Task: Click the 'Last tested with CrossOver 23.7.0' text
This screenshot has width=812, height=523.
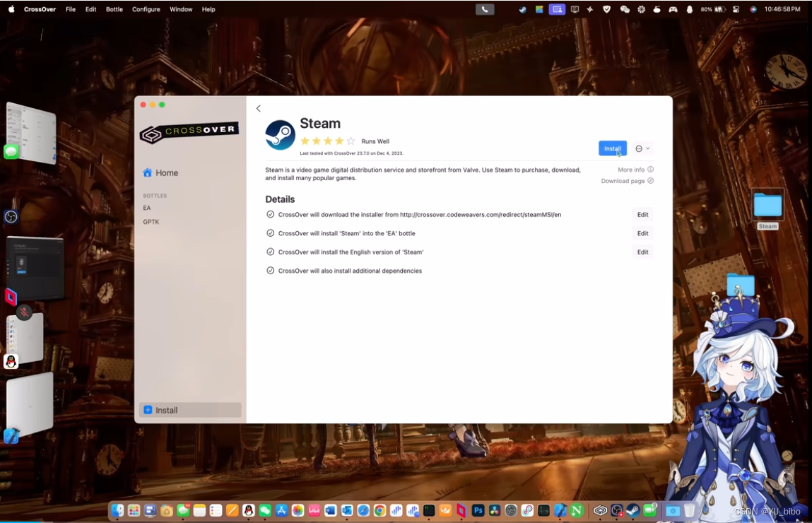Action: tap(352, 153)
